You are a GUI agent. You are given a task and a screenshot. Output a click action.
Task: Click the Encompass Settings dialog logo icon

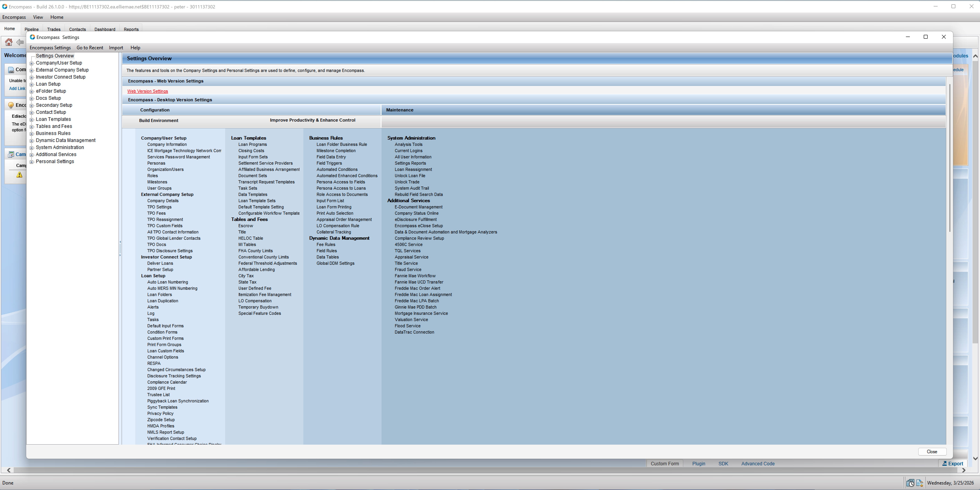[x=32, y=37]
